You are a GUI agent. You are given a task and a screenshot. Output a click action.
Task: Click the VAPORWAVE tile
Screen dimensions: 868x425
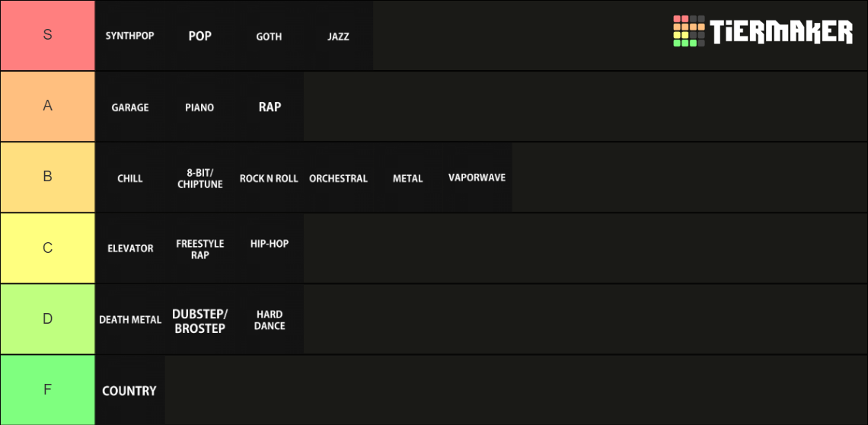pyautogui.click(x=477, y=177)
